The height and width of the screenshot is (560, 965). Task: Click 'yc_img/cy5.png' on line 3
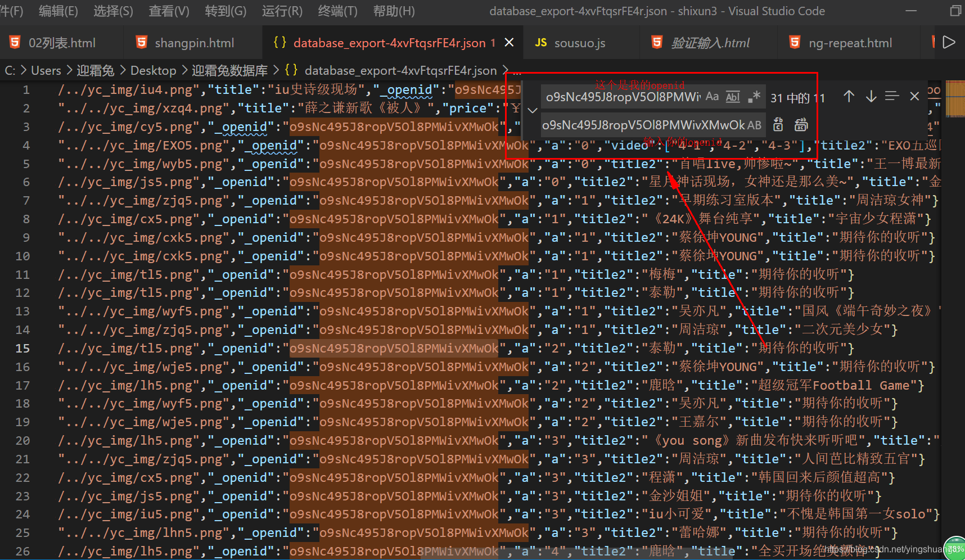pyautogui.click(x=140, y=127)
